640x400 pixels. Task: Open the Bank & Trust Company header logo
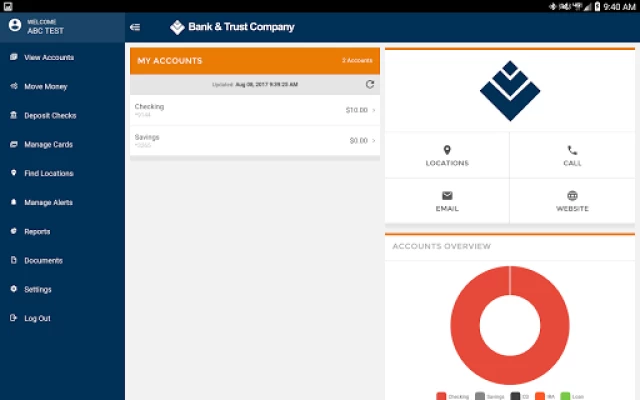tap(232, 27)
